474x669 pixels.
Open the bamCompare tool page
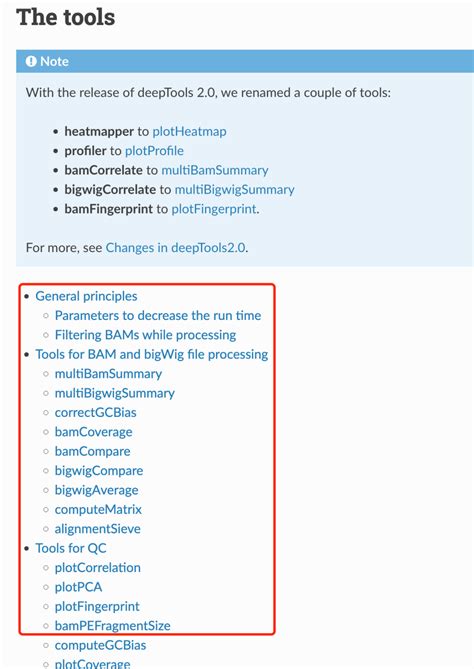click(x=93, y=451)
